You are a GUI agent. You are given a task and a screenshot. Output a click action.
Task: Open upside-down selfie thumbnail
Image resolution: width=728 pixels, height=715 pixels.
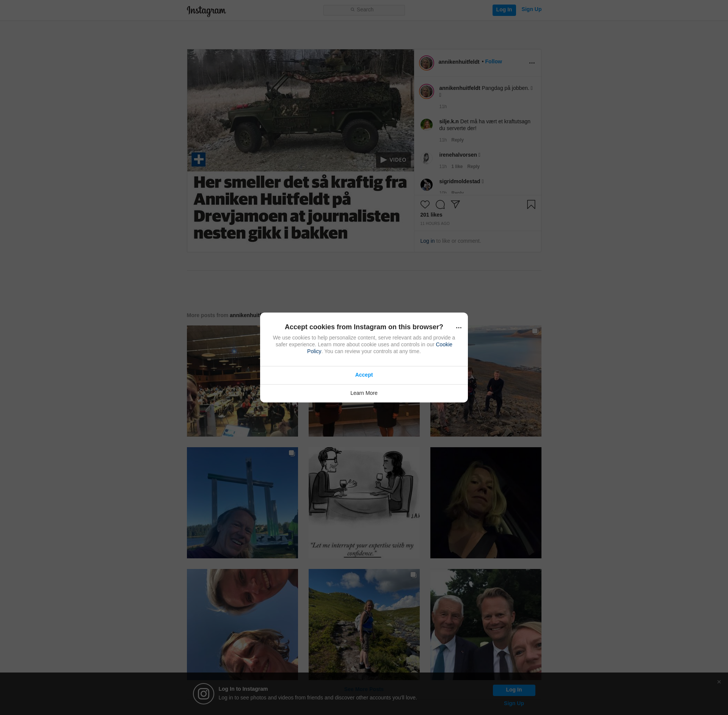tap(242, 624)
